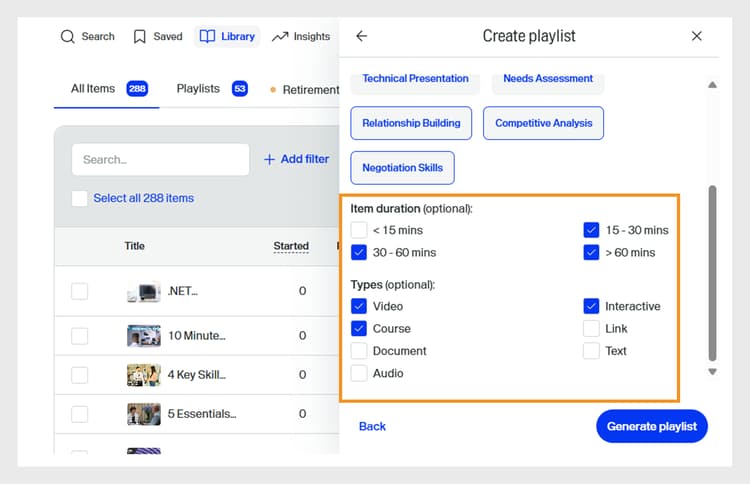
Task: Sort by the Started column header
Action: tap(291, 246)
